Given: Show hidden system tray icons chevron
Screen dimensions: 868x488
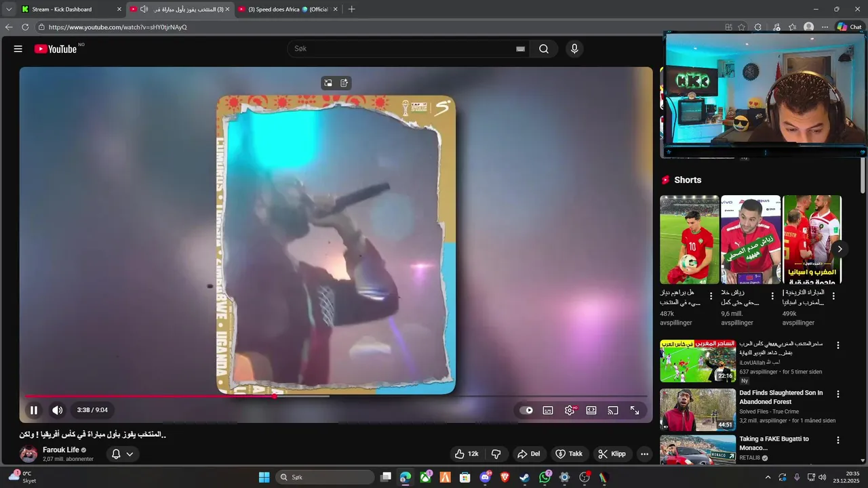Looking at the screenshot, I should pos(768,477).
